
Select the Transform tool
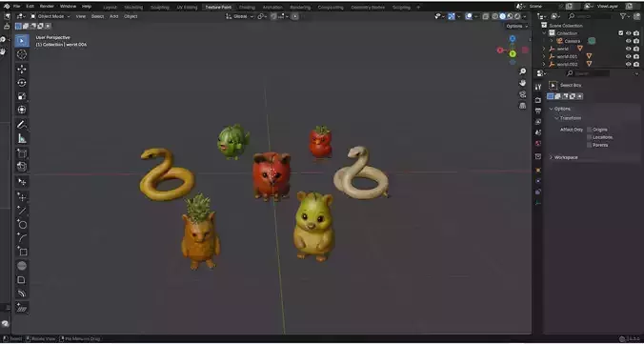coord(22,110)
